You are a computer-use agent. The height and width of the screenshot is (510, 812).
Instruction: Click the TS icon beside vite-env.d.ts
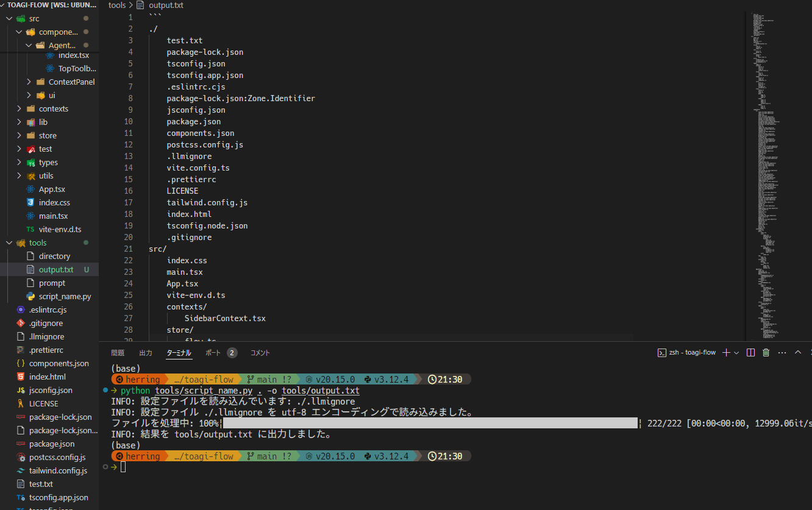30,229
